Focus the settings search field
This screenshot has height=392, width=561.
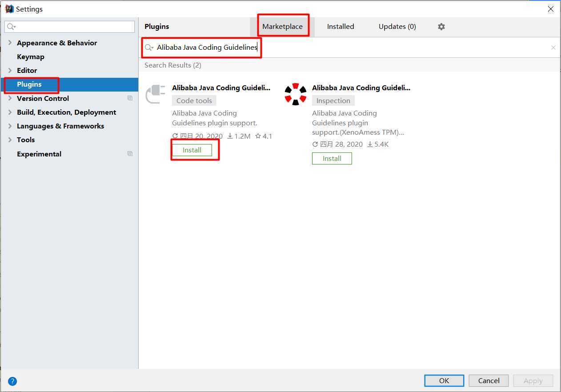(x=70, y=27)
